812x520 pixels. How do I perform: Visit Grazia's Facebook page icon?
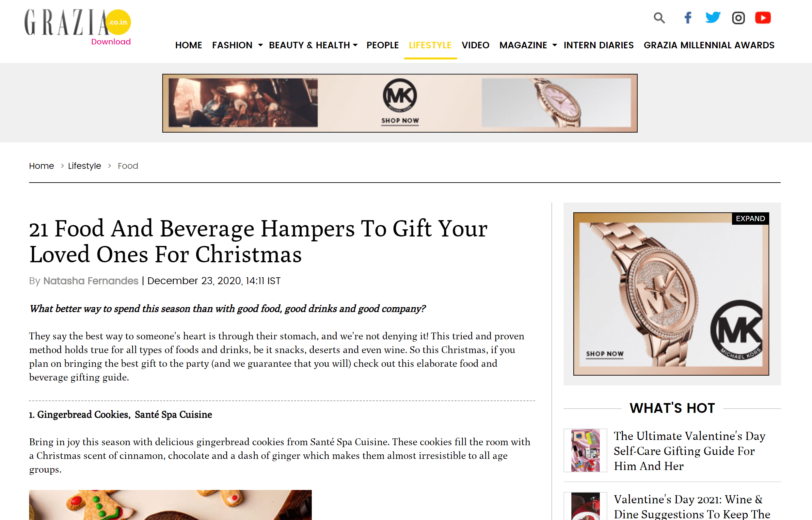click(x=688, y=18)
